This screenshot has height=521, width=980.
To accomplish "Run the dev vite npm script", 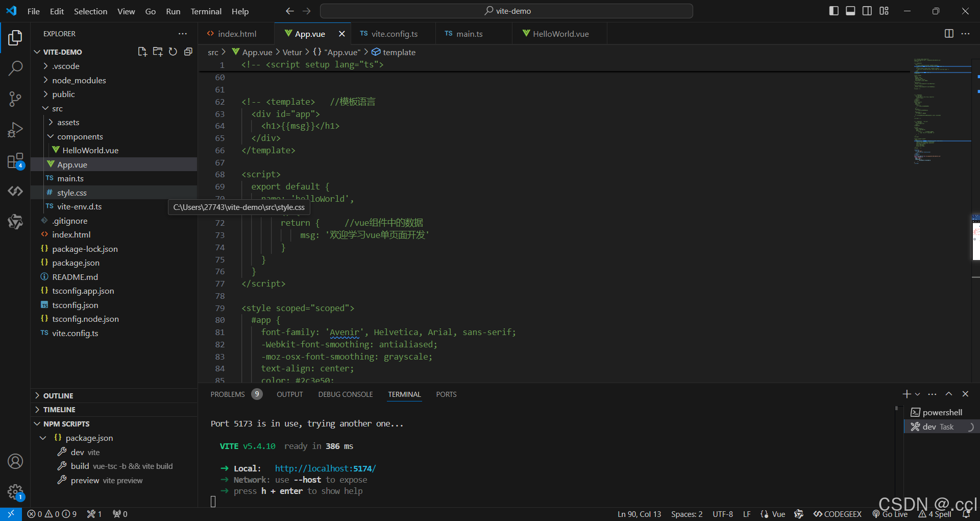I will pyautogui.click(x=114, y=452).
